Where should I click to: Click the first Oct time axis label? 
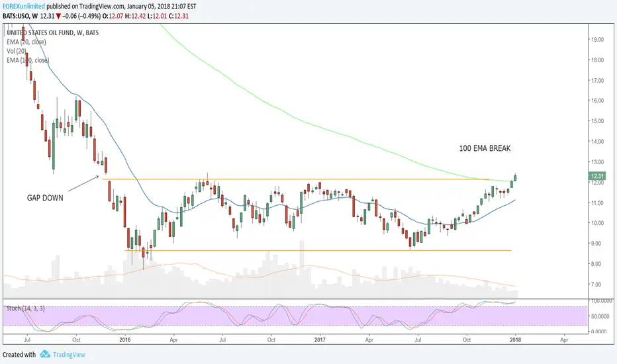tap(76, 340)
